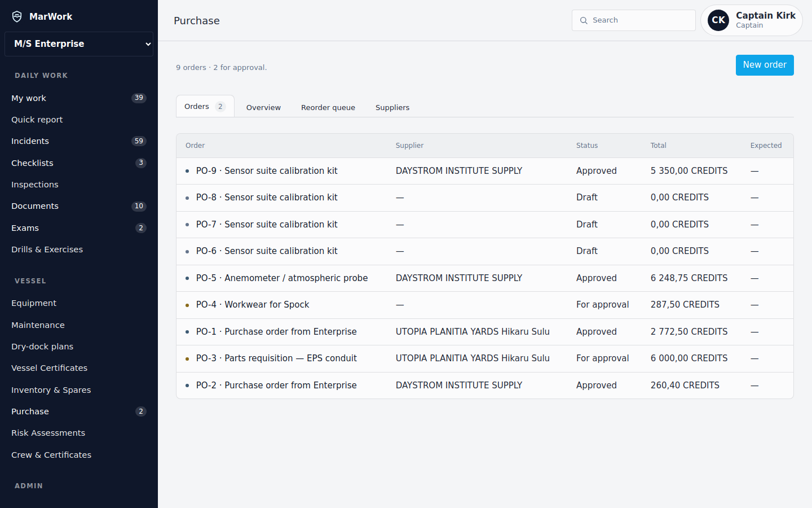
Task: Click the CK user avatar
Action: click(718, 20)
